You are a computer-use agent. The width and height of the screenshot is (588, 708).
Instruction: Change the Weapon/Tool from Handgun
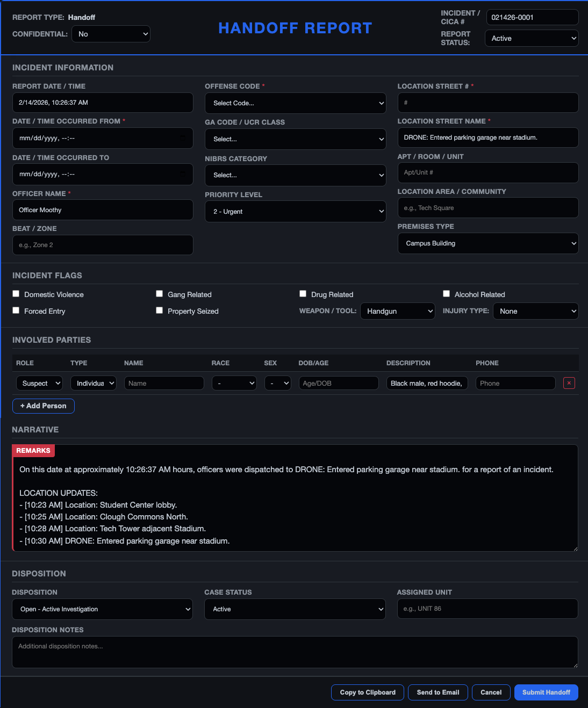tap(397, 310)
